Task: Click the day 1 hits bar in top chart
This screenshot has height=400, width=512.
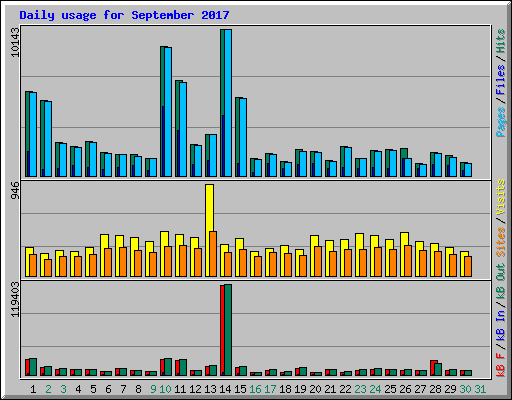Action: tap(27, 134)
